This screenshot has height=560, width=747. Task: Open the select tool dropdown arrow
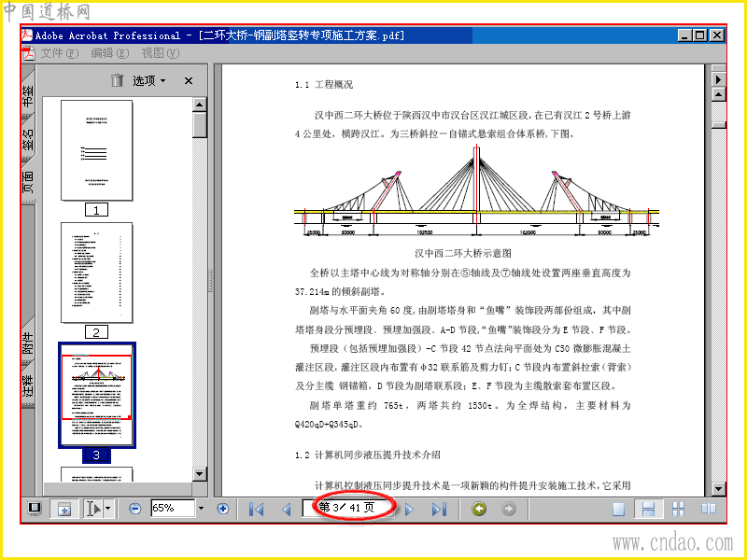tap(108, 509)
